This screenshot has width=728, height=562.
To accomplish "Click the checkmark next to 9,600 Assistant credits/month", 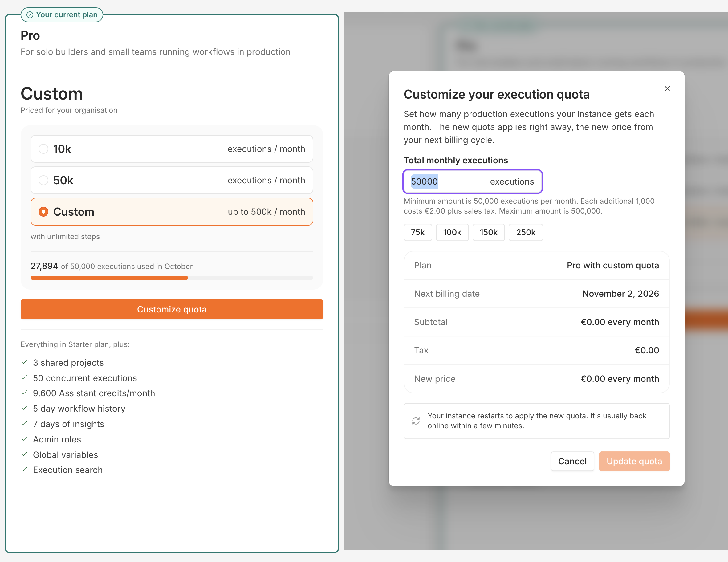I will pyautogui.click(x=24, y=393).
